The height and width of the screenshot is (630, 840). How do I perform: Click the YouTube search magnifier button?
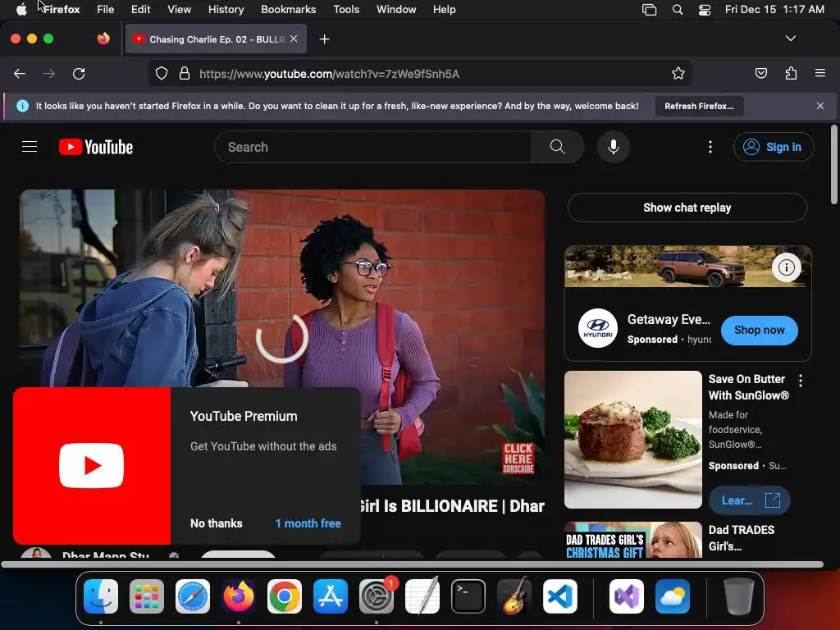557,147
